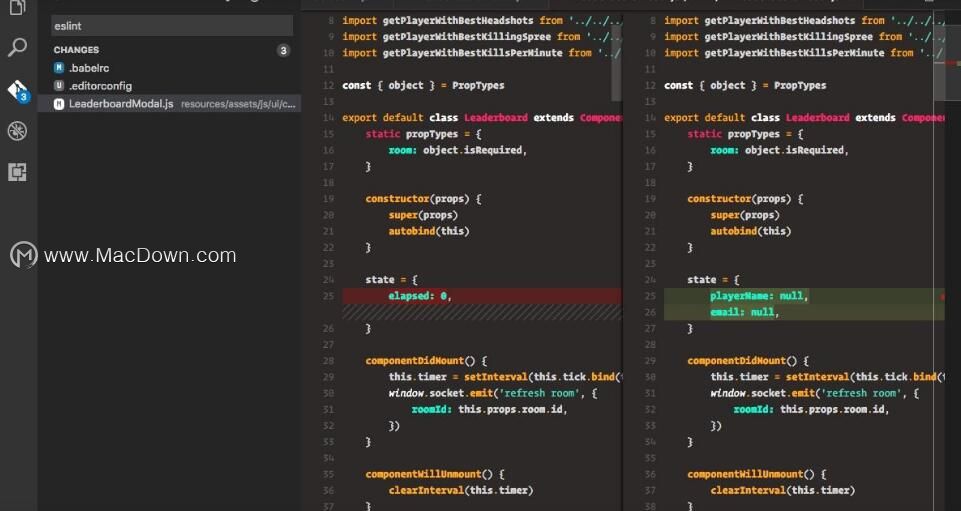Click line number 25 in the left diff gutter
The height and width of the screenshot is (511, 961).
click(x=328, y=296)
